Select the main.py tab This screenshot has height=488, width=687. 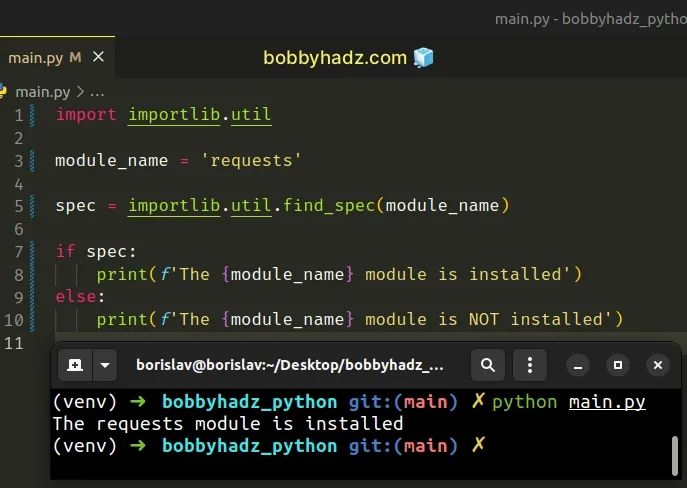tap(57, 57)
